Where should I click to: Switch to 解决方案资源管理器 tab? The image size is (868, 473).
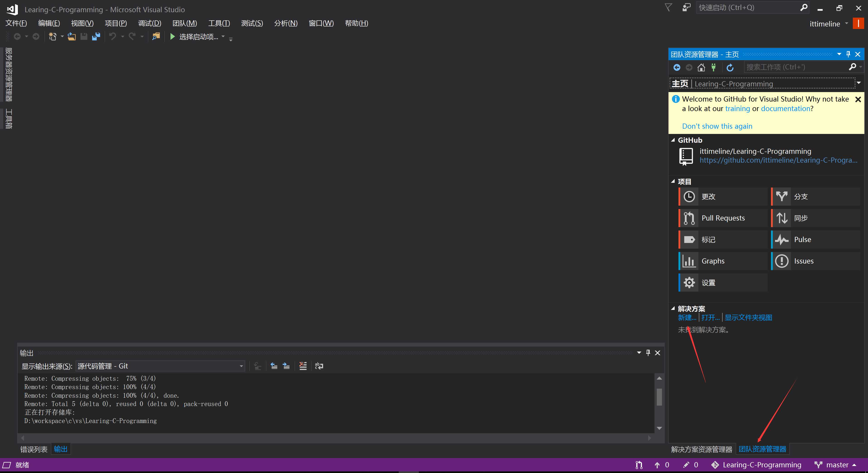pos(702,449)
